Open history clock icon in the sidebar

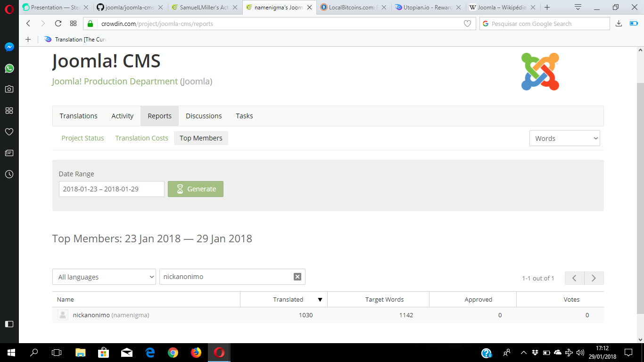(x=9, y=174)
